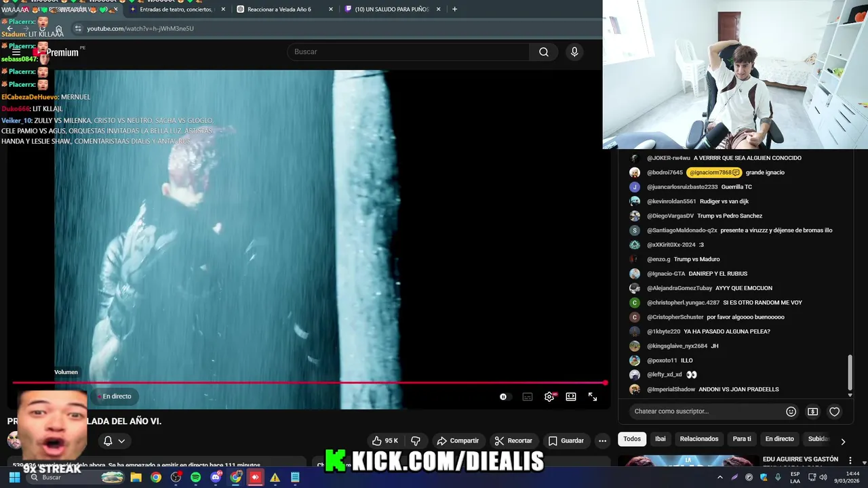
Task: Click the @DiegoVargasDV avatar in chat
Action: (x=635, y=216)
